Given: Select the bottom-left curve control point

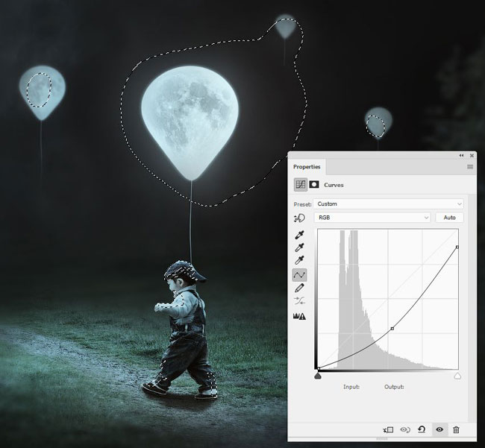Looking at the screenshot, I should coord(319,368).
